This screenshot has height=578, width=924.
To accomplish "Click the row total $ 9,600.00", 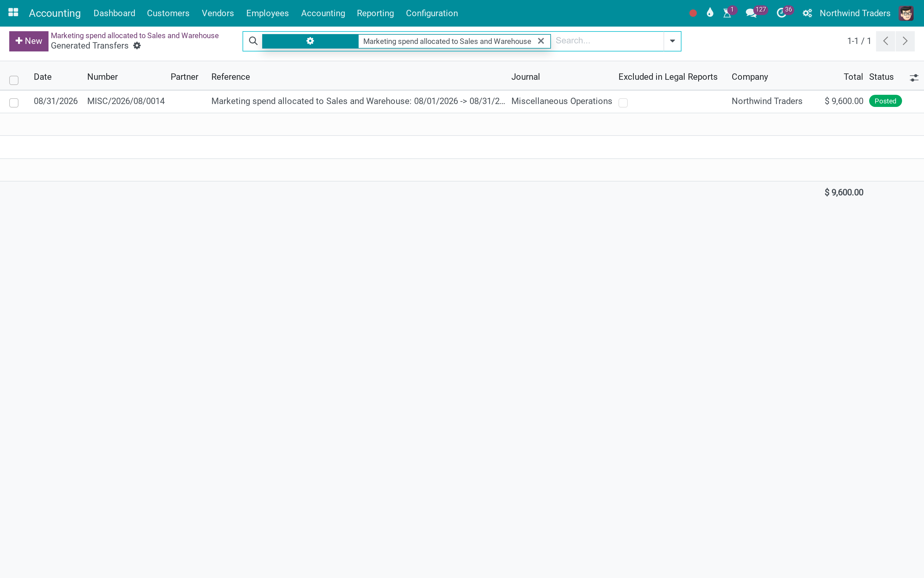I will click(844, 101).
